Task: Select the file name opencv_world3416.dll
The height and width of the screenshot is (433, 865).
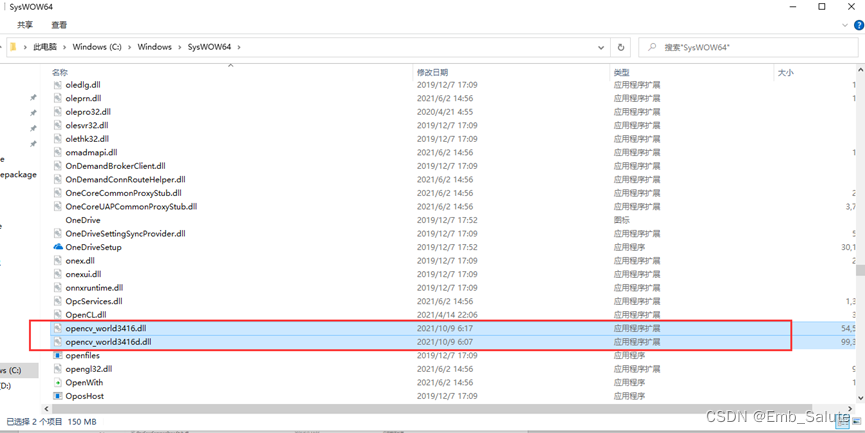Action: click(106, 328)
